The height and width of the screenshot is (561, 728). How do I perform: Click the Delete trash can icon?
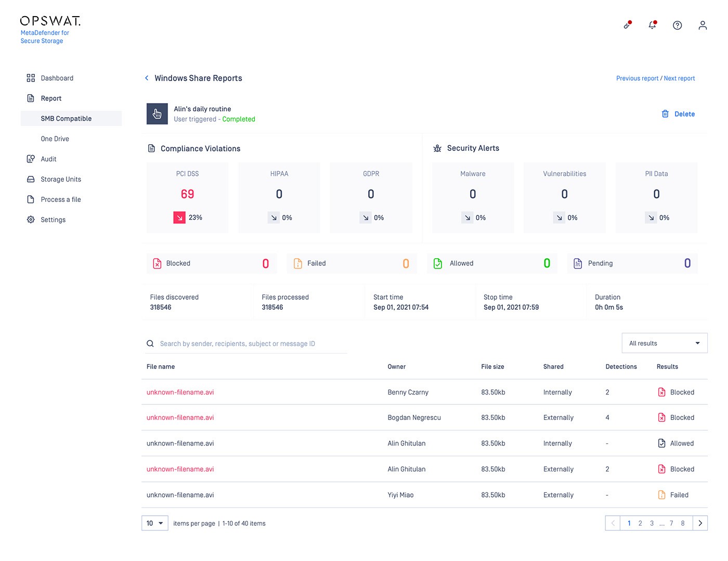click(665, 113)
